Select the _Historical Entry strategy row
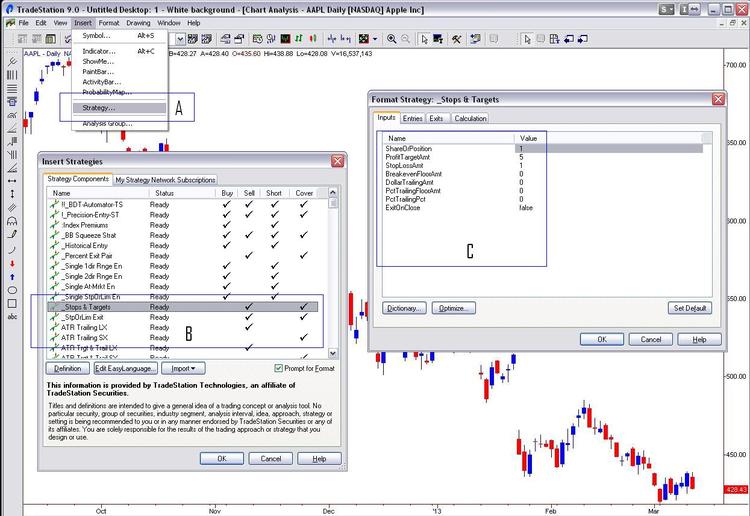Viewport: 750px width, 516px height. [x=183, y=245]
